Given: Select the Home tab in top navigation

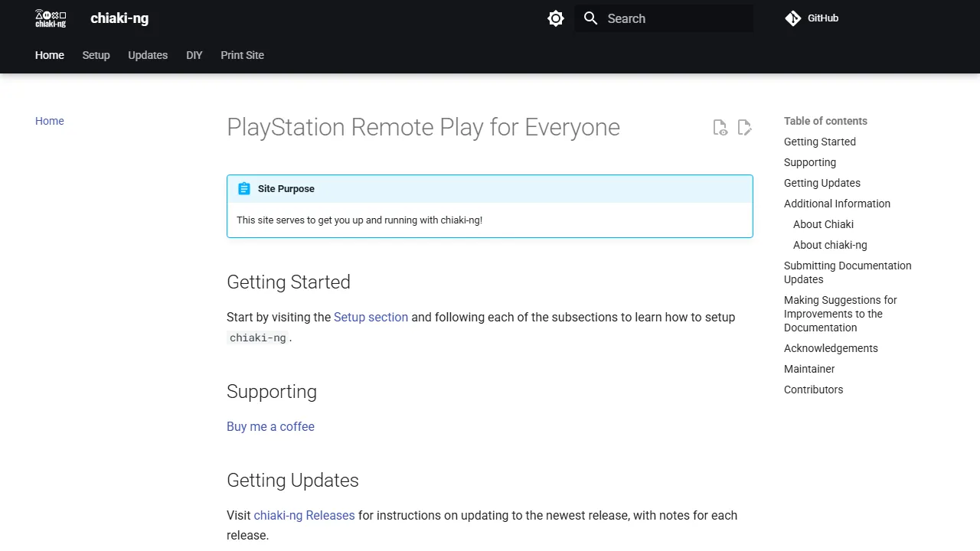Looking at the screenshot, I should [49, 55].
